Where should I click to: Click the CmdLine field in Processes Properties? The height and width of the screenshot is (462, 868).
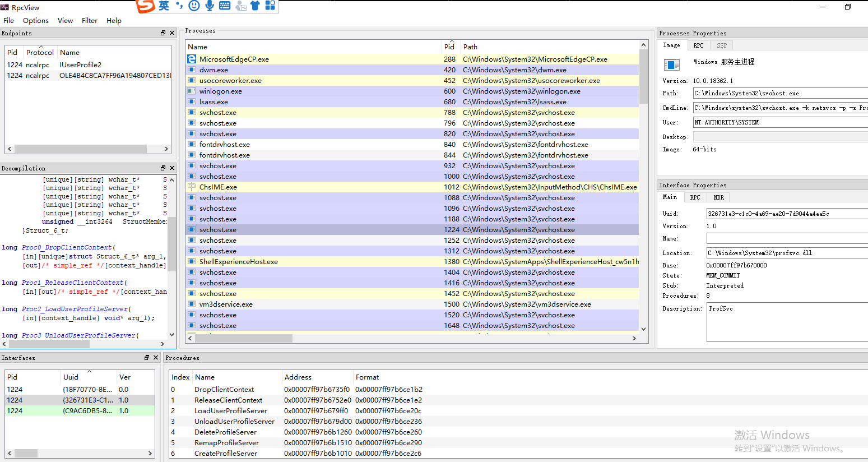pos(781,108)
